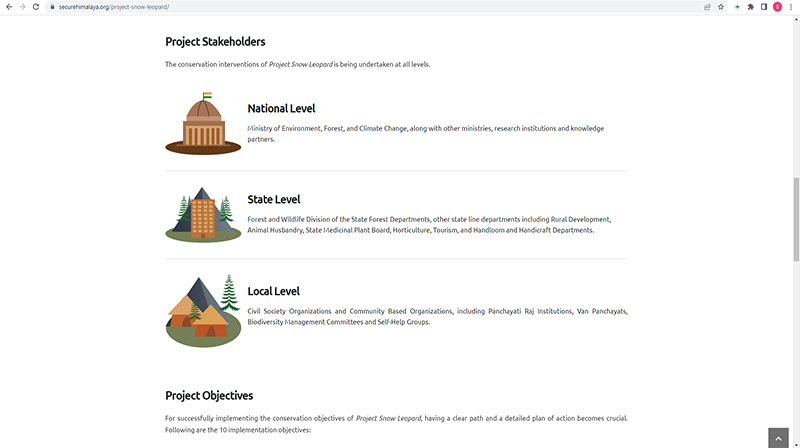The height and width of the screenshot is (448, 800).
Task: Open the extensions puzzle icon
Action: tap(750, 6)
